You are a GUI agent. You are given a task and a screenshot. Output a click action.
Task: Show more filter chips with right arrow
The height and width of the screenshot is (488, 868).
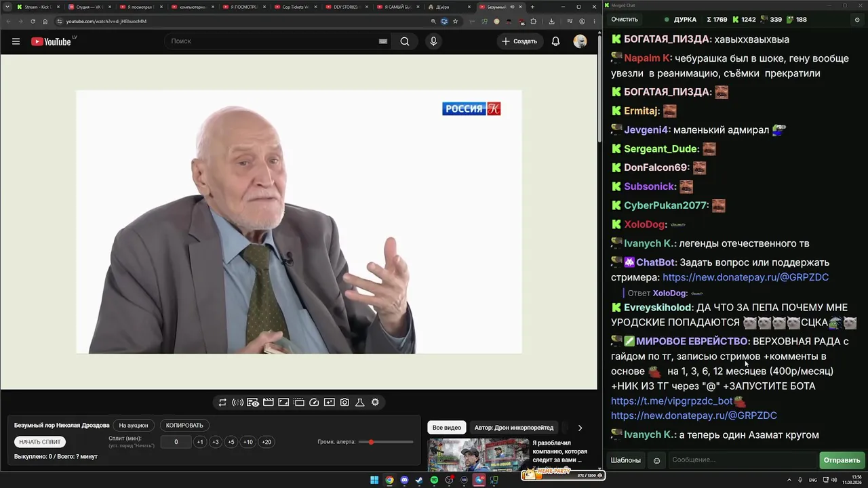[x=580, y=428]
